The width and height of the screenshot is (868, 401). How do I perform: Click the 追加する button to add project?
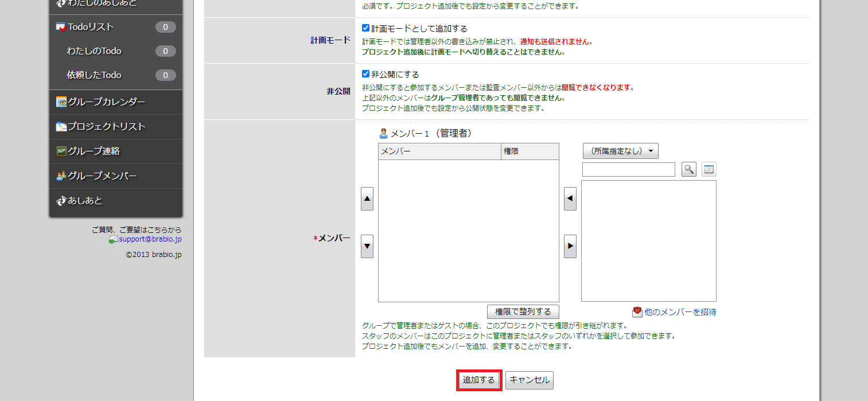coord(479,380)
